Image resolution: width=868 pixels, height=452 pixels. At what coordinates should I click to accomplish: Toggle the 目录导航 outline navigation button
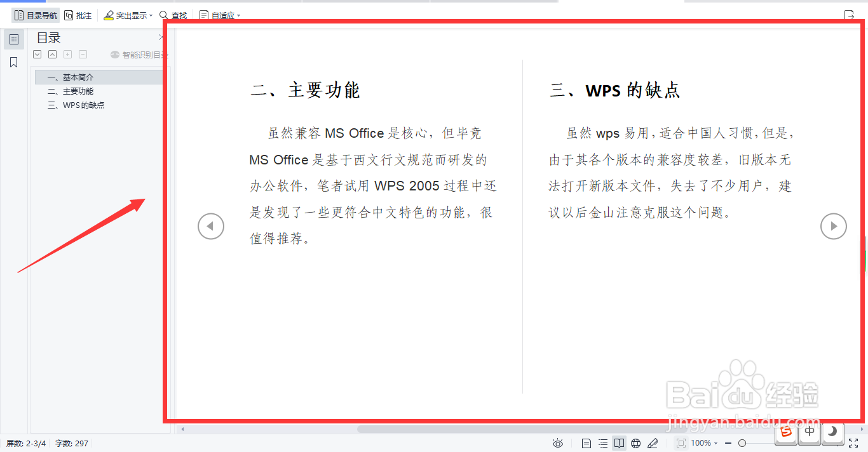(36, 15)
